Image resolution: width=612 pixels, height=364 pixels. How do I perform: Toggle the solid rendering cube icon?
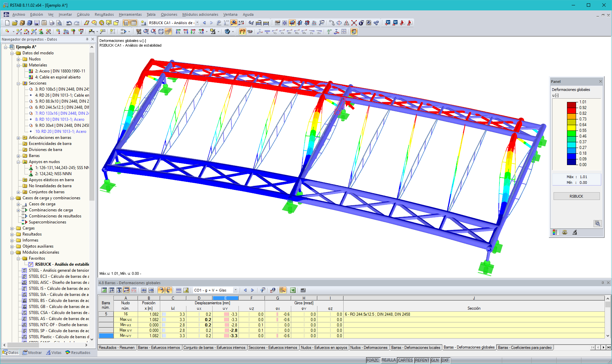168,32
